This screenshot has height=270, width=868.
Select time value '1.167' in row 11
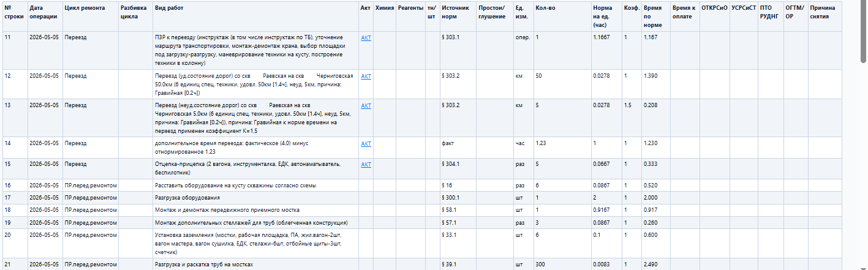pyautogui.click(x=655, y=50)
